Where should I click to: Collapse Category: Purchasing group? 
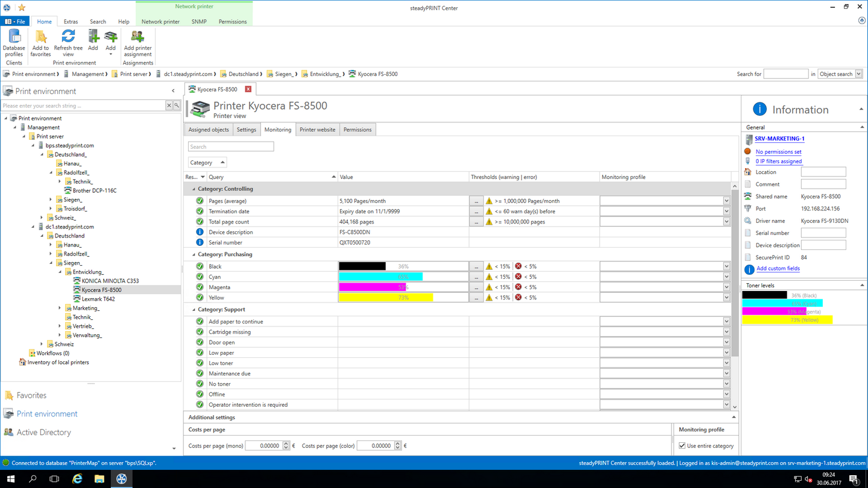(193, 254)
